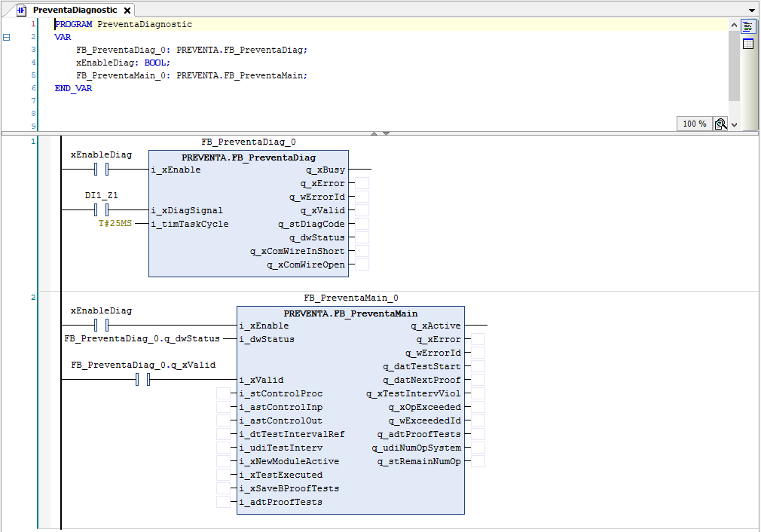Screen dimensions: 761x532
Task: Click empty output box for q_wExceededId
Action: click(x=478, y=420)
